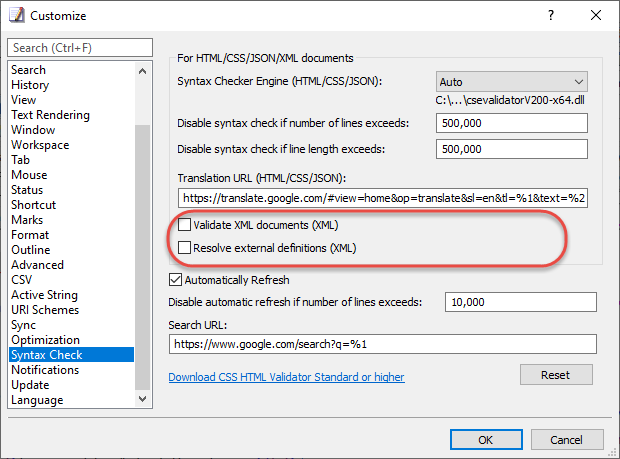Open the Syntax Checker Engine dropdown
Image resolution: width=620 pixels, height=459 pixels.
click(x=512, y=82)
